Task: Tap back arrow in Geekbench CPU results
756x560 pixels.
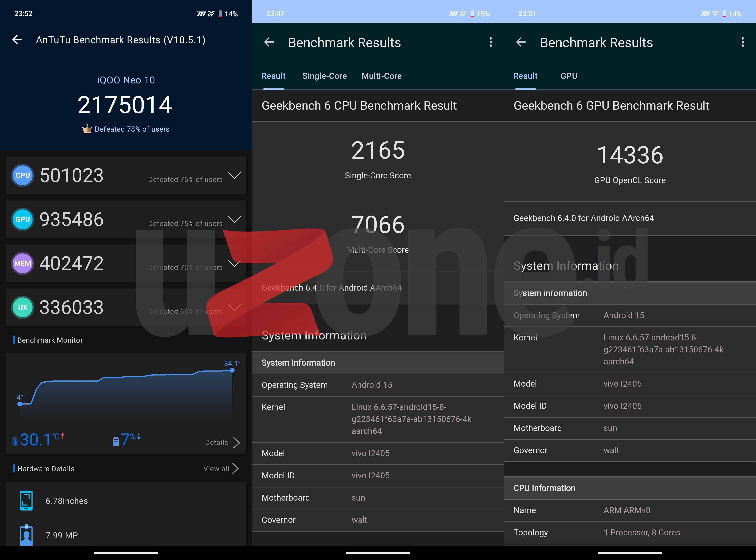Action: 269,42
